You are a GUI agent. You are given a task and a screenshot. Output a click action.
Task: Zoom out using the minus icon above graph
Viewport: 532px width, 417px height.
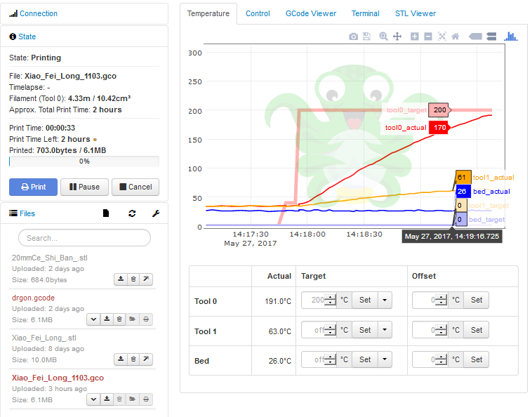(x=428, y=37)
